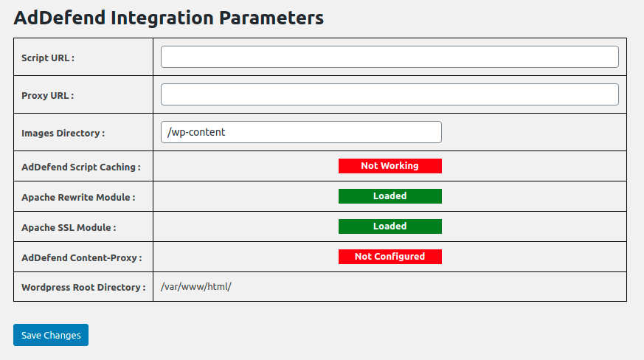Screen dimensions: 644x360
Task: Click the Apache Rewrite Module label
Action: coord(78,198)
